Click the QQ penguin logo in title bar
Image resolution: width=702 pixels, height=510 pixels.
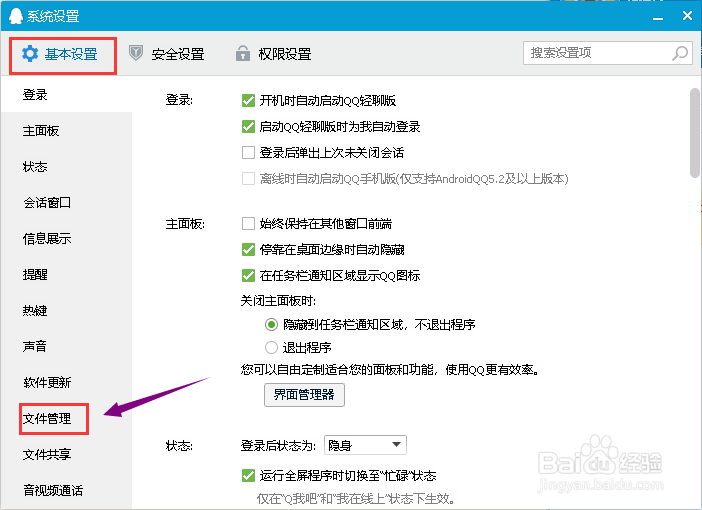pyautogui.click(x=16, y=16)
